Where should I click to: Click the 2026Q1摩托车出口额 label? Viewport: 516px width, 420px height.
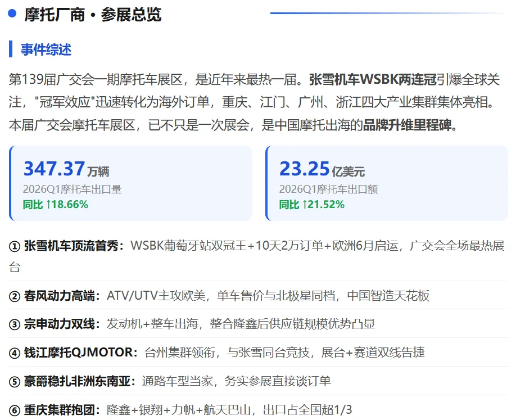328,189
